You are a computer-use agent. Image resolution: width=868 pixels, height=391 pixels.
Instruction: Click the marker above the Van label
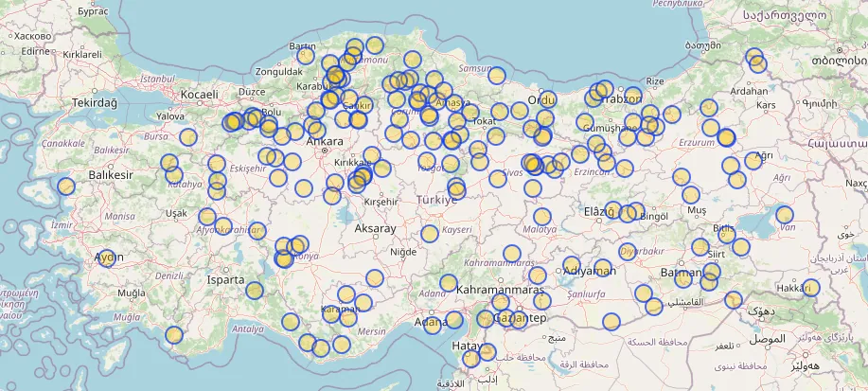(x=784, y=215)
